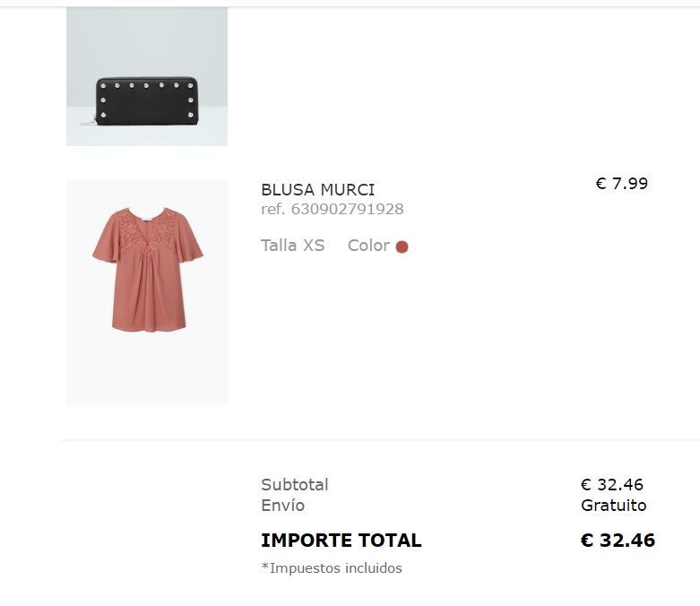Click the black studded wallet thumbnail
The width and height of the screenshot is (700, 606).
pos(146,100)
